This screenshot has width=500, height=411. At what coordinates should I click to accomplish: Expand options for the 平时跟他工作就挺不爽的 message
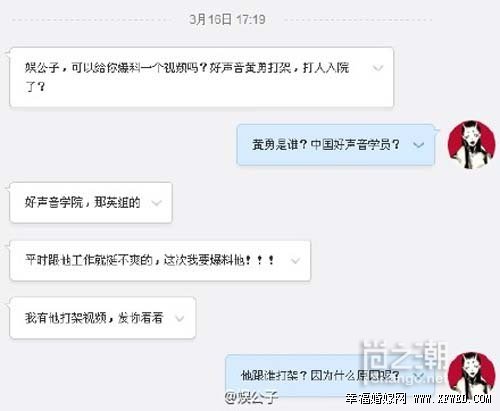pos(295,261)
